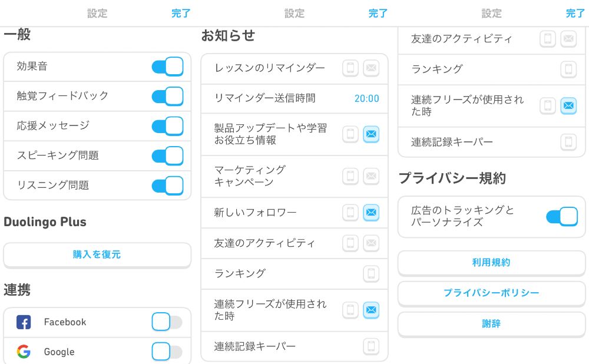Click the Facebook logo icon
589x364 pixels.
[24, 322]
